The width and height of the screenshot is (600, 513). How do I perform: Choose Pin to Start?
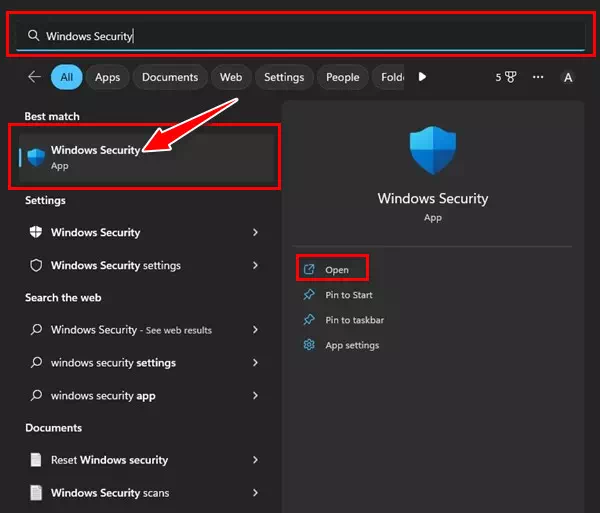pos(348,295)
